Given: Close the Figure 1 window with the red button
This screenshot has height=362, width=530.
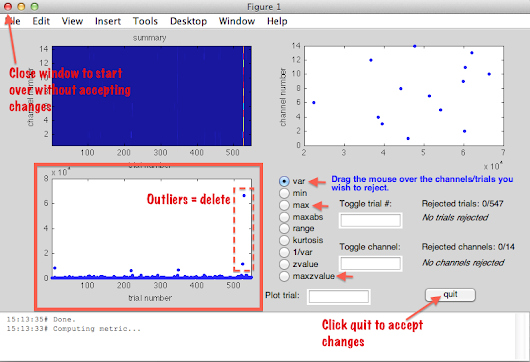Looking at the screenshot, I should 8,6.
